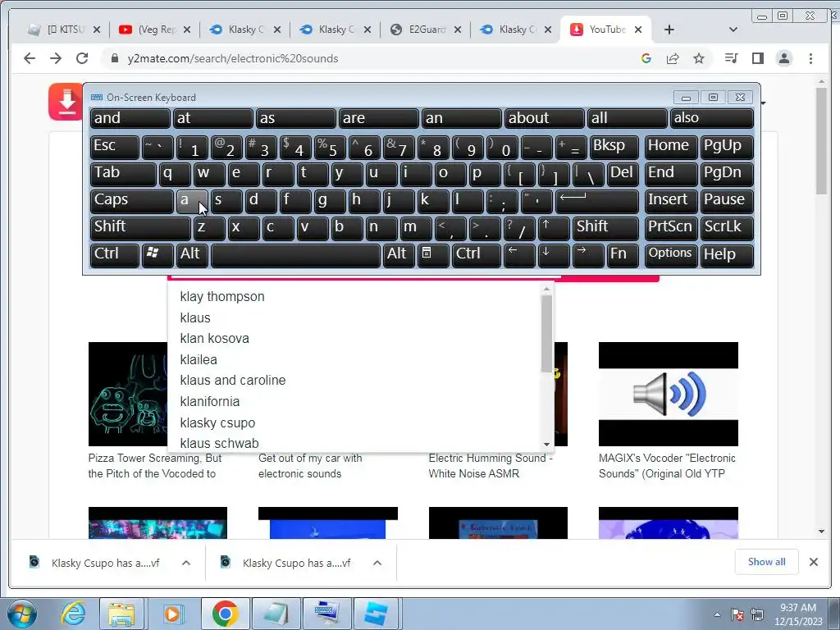Viewport: 840px width, 630px height.
Task: Click the Action Center flag in tray
Action: tap(737, 614)
